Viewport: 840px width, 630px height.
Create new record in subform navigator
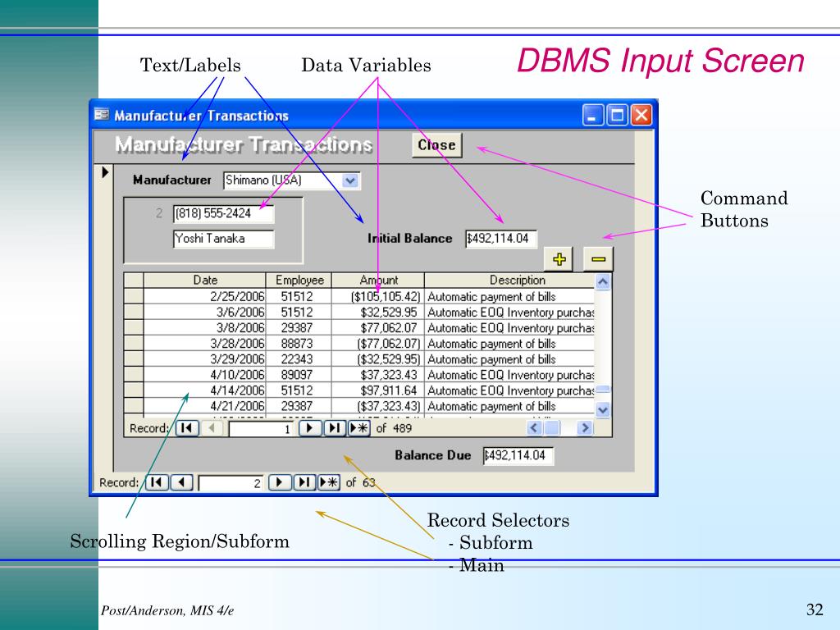click(359, 428)
